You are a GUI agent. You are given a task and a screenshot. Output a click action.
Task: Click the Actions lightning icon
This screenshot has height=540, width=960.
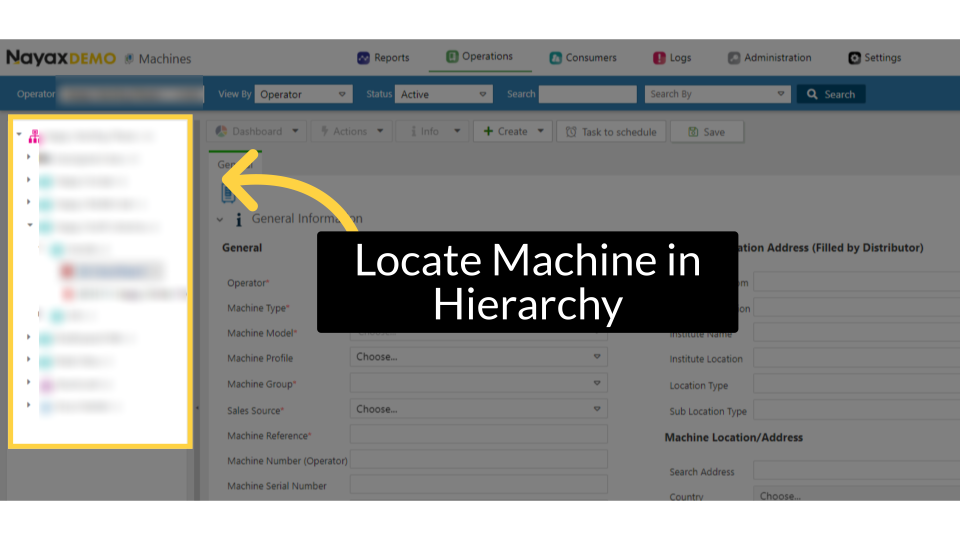pyautogui.click(x=324, y=131)
